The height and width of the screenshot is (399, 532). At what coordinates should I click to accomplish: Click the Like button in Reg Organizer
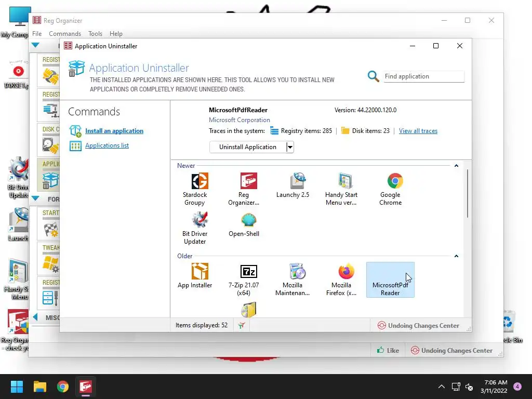(x=388, y=351)
